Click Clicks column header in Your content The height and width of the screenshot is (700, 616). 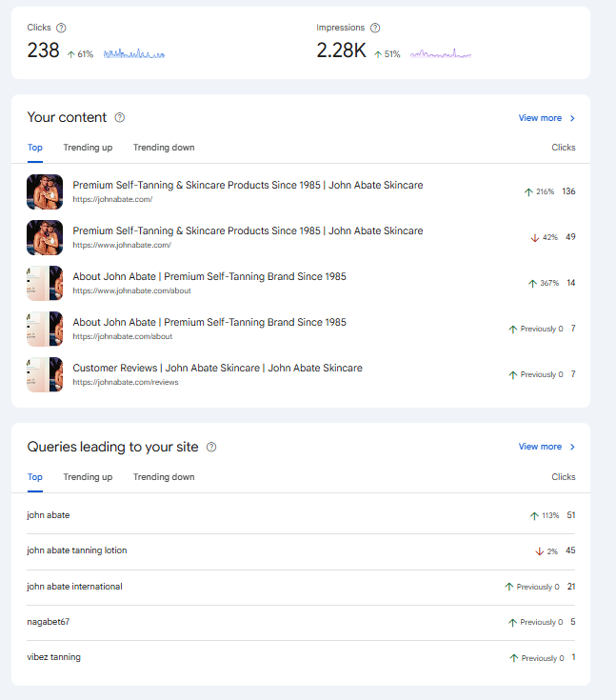pos(564,148)
